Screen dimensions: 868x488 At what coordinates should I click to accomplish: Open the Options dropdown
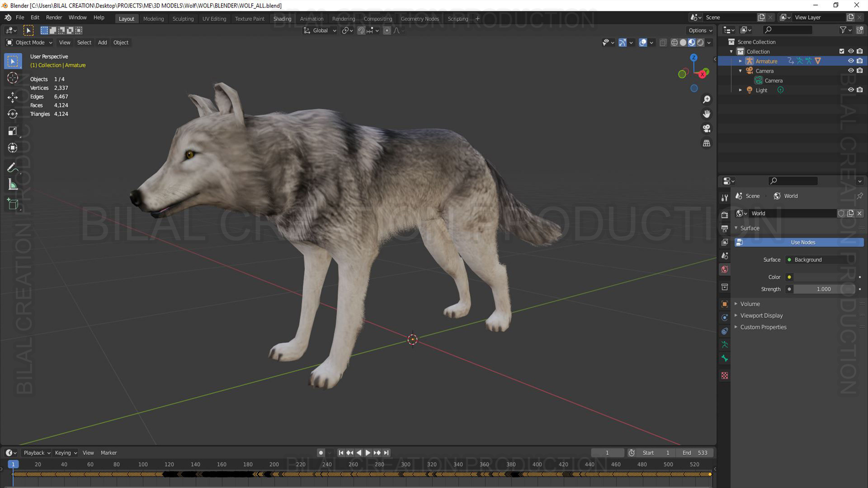point(700,31)
